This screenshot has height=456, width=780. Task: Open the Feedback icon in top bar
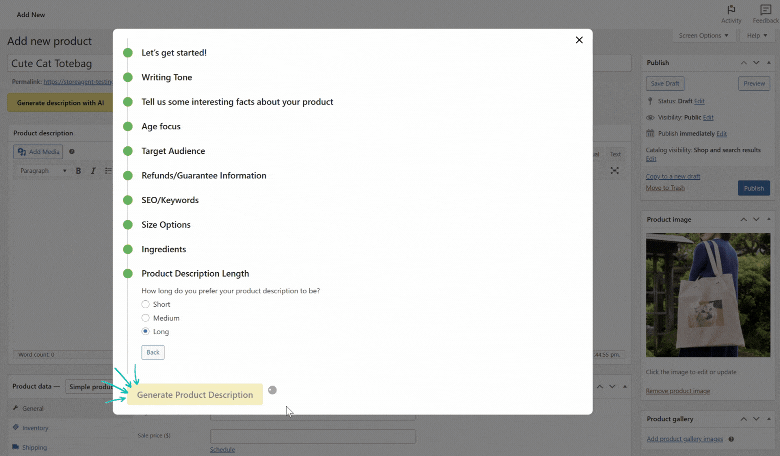(x=766, y=14)
